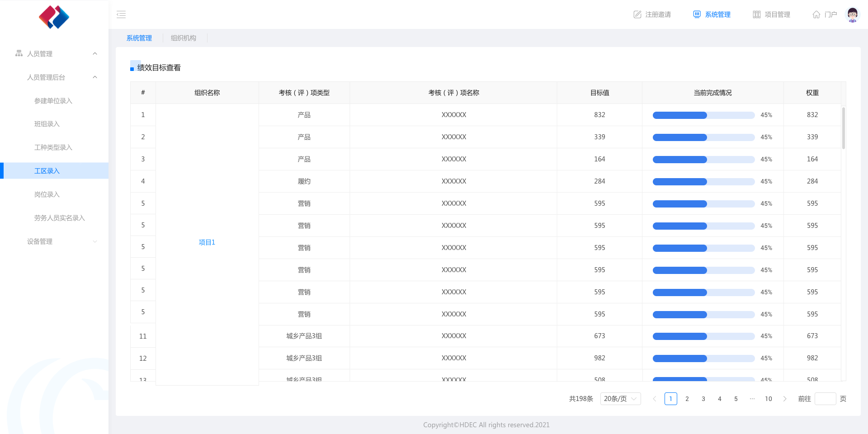
Task: Go to previous page arrow
Action: 655,399
